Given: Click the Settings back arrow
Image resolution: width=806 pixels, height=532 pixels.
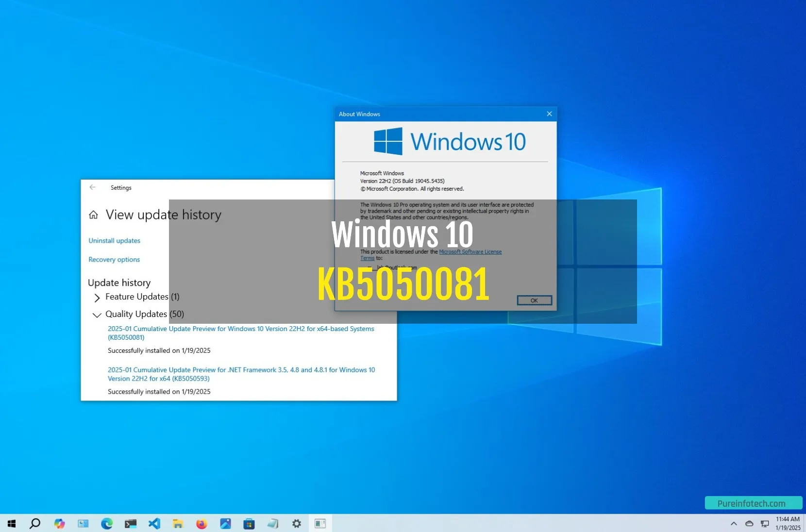Looking at the screenshot, I should 92,187.
